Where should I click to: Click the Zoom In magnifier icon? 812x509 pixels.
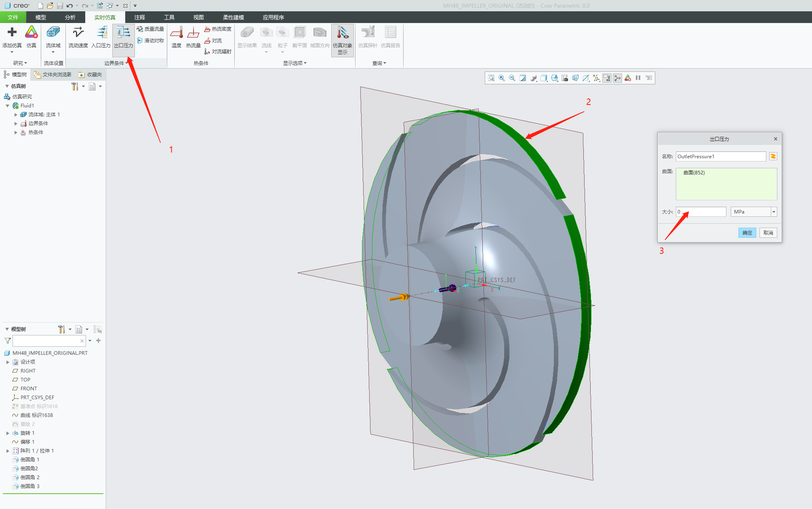(x=502, y=78)
